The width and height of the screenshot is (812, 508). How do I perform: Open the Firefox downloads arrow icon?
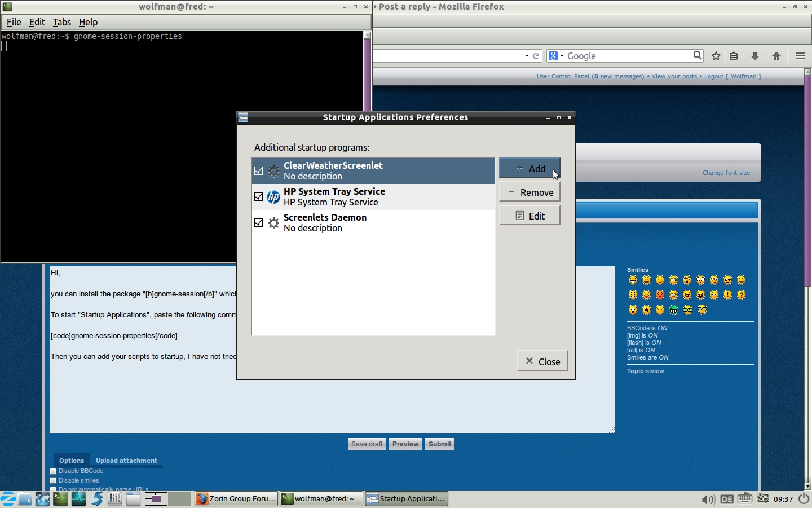tap(755, 56)
